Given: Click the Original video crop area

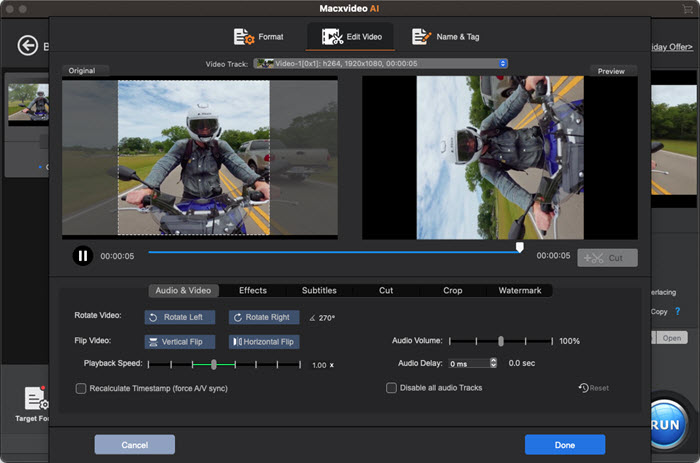Looking at the screenshot, I should point(194,157).
